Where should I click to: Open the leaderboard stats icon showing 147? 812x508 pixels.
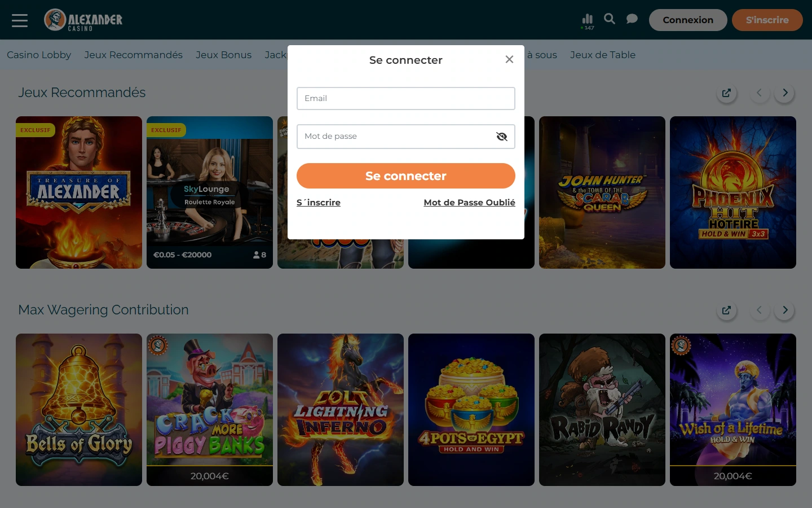click(588, 21)
